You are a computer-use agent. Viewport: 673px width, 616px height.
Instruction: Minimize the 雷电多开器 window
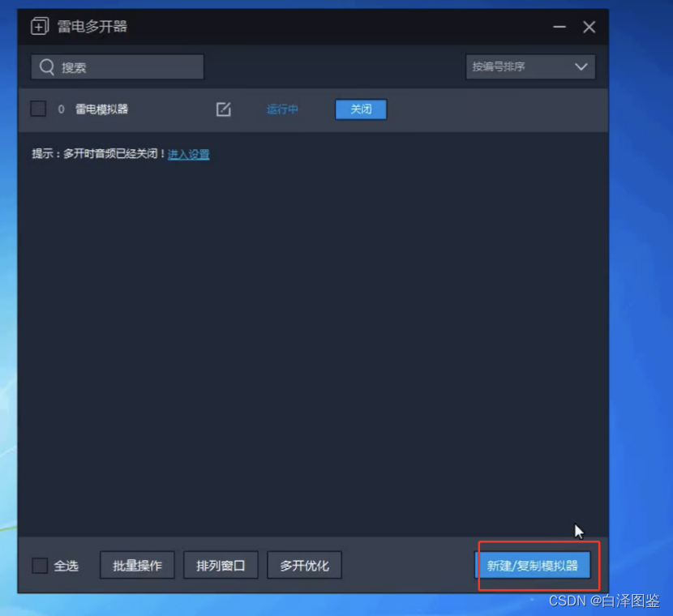tap(559, 27)
